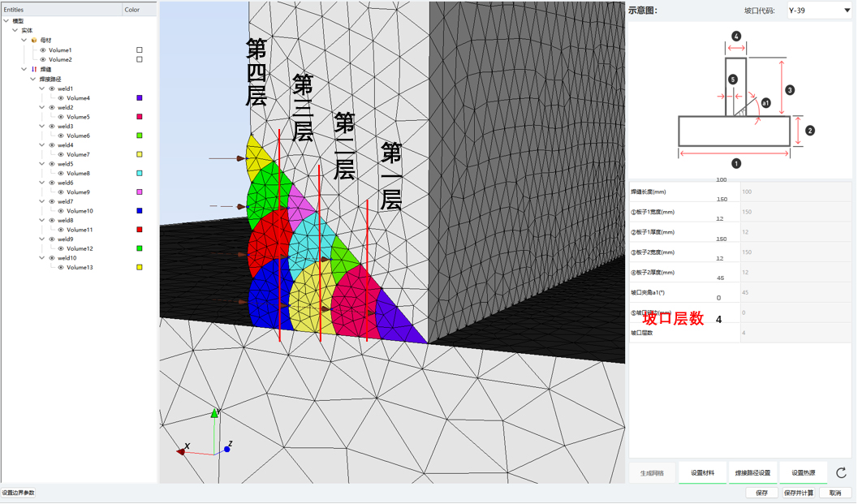Click the refresh arrow icon
This screenshot has width=858, height=504.
pos(841,472)
